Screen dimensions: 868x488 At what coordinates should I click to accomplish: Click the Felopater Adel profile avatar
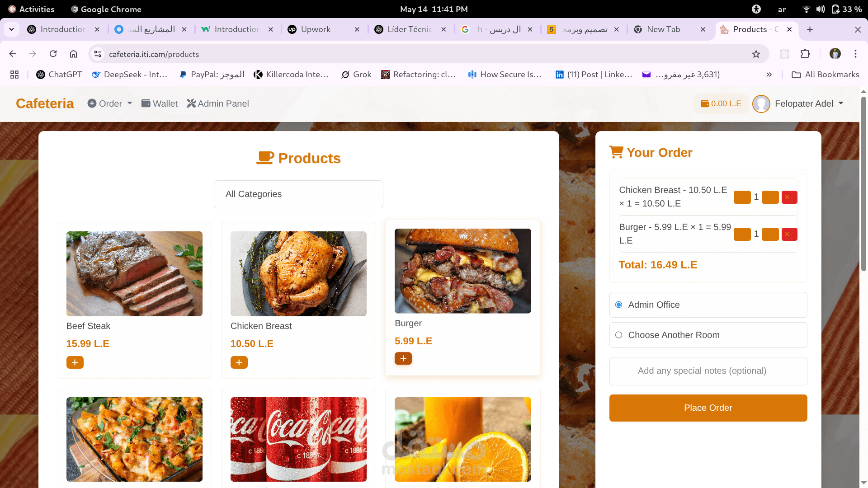pyautogui.click(x=761, y=104)
